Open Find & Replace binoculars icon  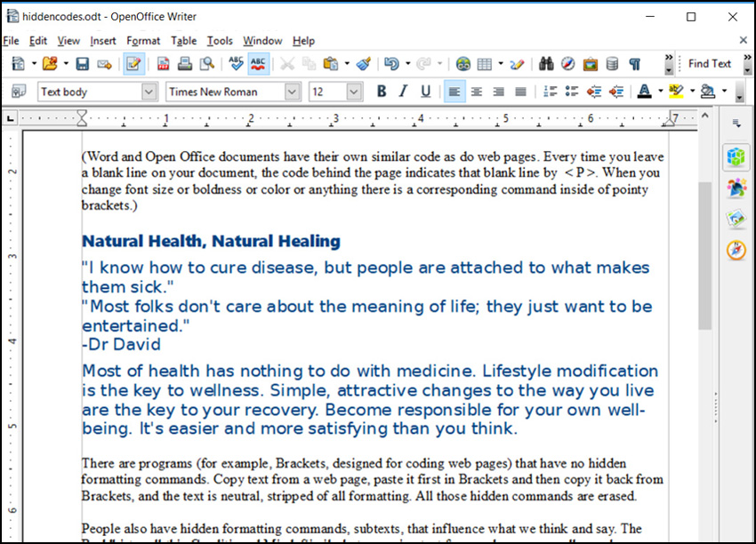tap(546, 64)
